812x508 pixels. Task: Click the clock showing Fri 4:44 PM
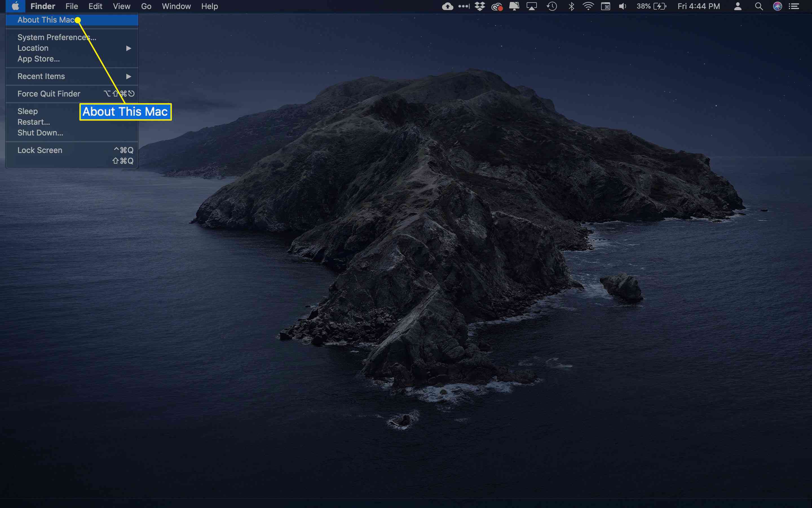click(699, 6)
